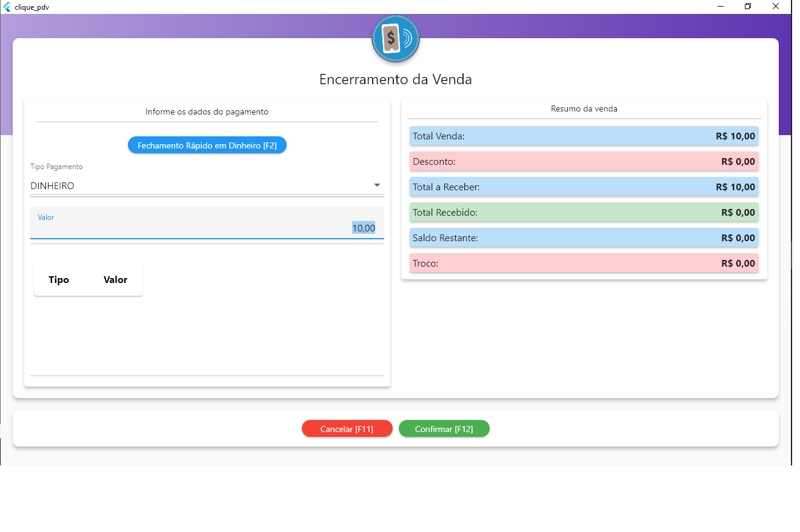The width and height of the screenshot is (800, 532).
Task: Confirm the sale with Confirmar [F12]
Action: point(444,429)
